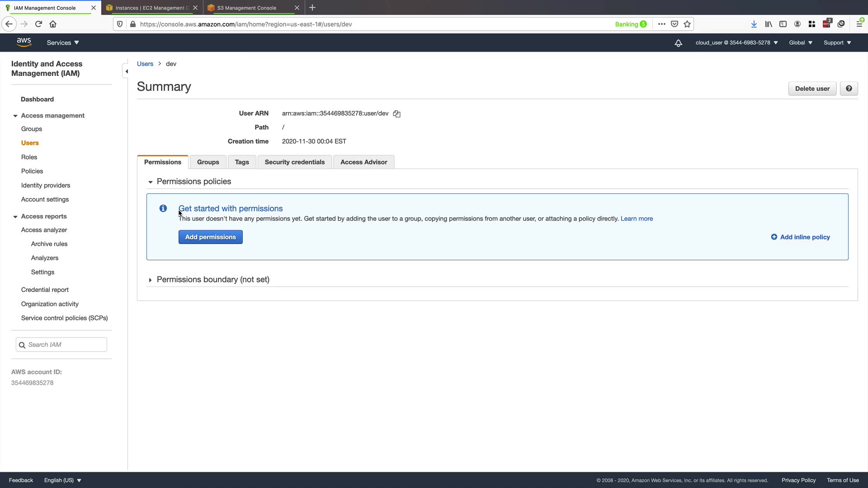The image size is (868, 488).
Task: Open Firefox downloads arrow icon
Action: [x=754, y=24]
